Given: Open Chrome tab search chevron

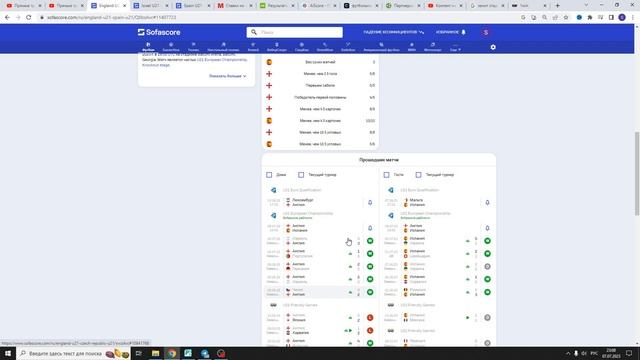Looking at the screenshot, I should [586, 6].
